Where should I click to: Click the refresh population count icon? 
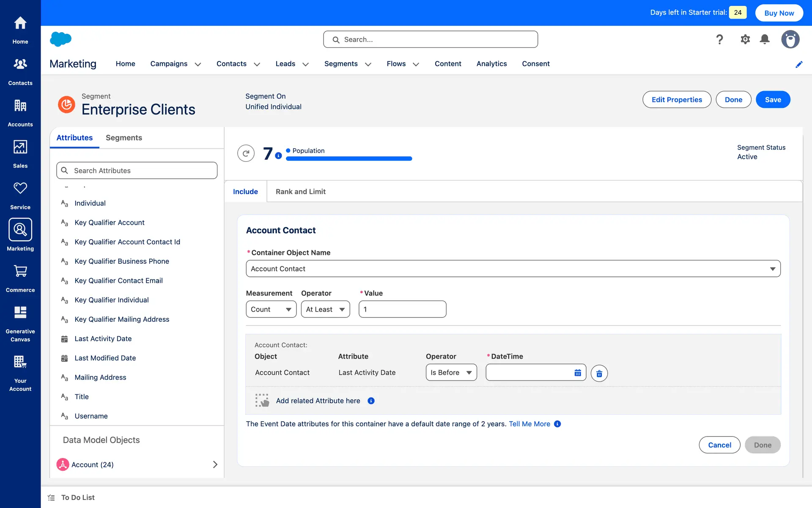pyautogui.click(x=246, y=153)
